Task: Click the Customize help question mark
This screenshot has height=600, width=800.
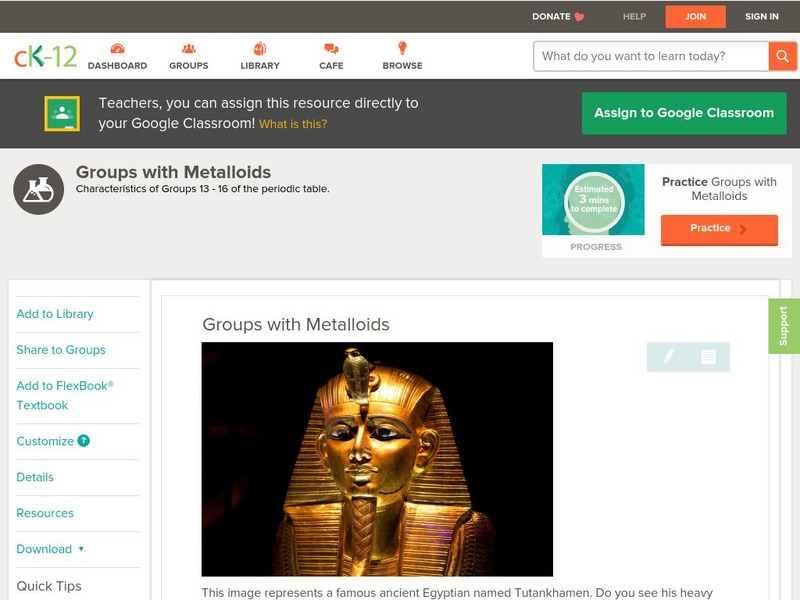Action: click(x=84, y=441)
